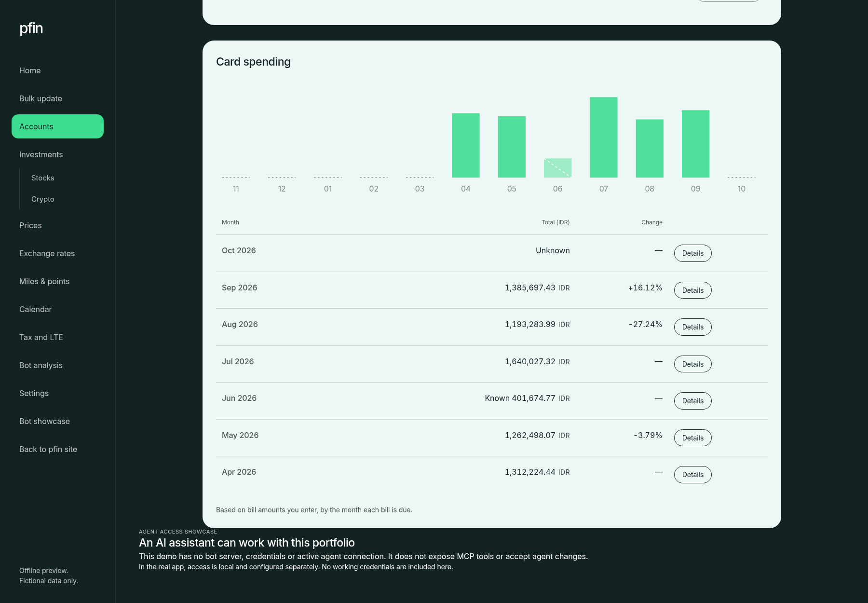Navigate to Prices
The image size is (868, 603).
[57, 225]
